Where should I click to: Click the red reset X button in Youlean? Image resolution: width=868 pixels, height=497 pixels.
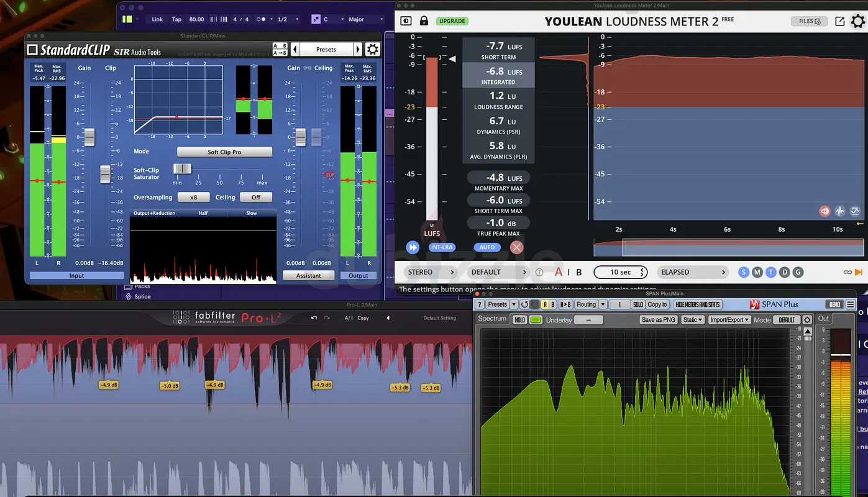point(516,247)
